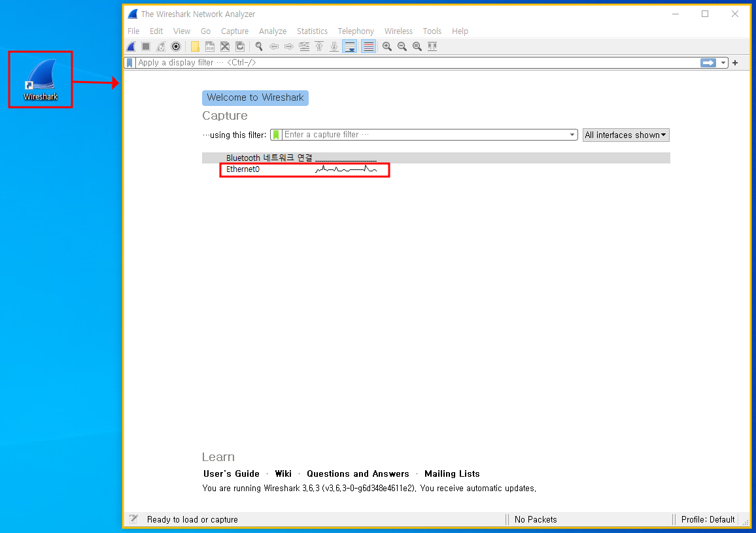756x533 pixels.
Task: Apply the display filter with the blue arrow
Action: point(708,63)
